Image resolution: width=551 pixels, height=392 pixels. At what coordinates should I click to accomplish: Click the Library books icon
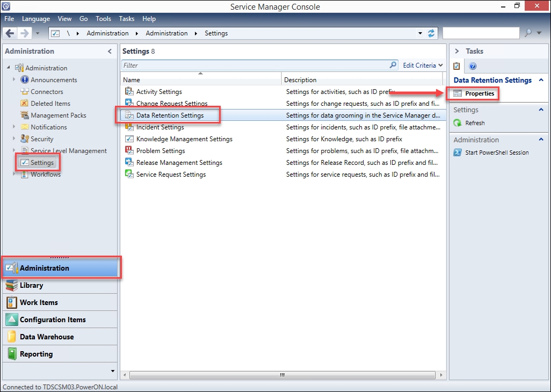coord(12,285)
